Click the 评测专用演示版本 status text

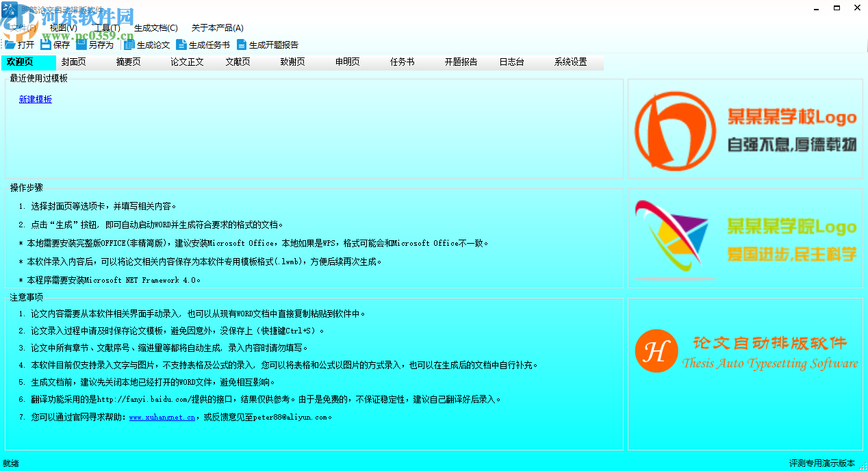[821, 463]
